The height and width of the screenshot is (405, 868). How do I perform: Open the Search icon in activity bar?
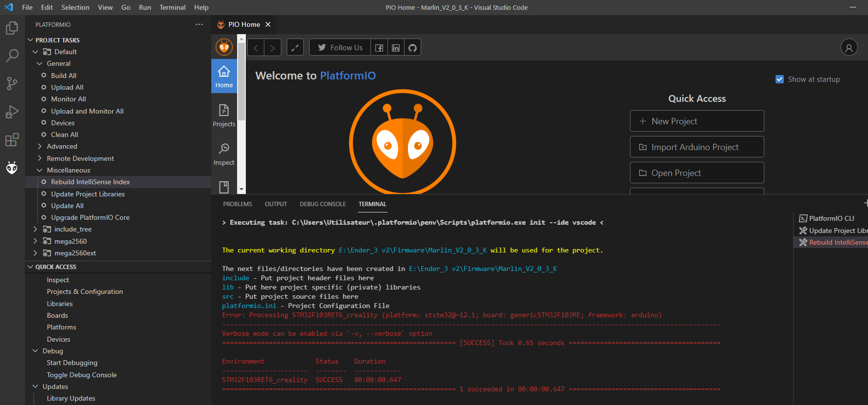point(12,56)
